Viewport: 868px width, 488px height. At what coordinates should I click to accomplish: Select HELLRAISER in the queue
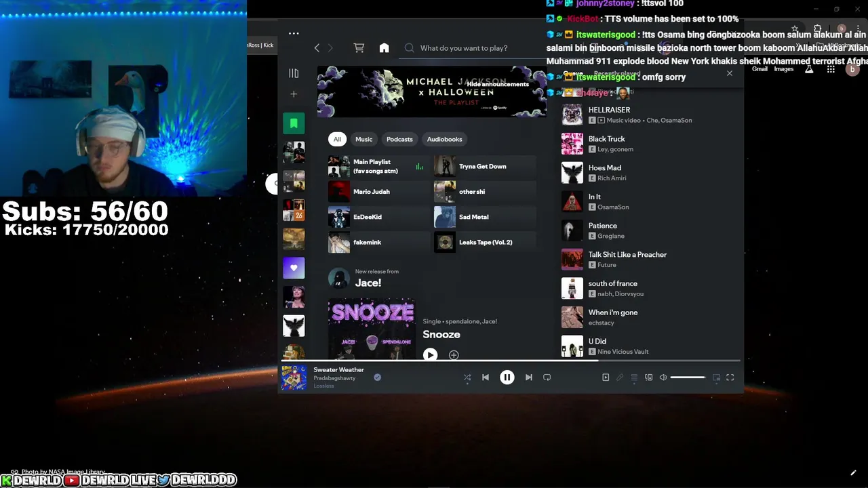[648, 115]
